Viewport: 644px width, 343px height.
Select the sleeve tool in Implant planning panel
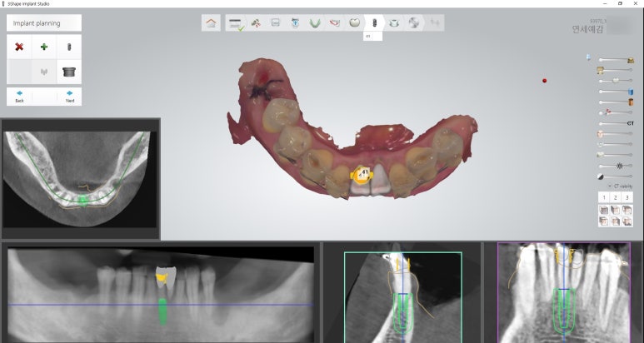(69, 72)
